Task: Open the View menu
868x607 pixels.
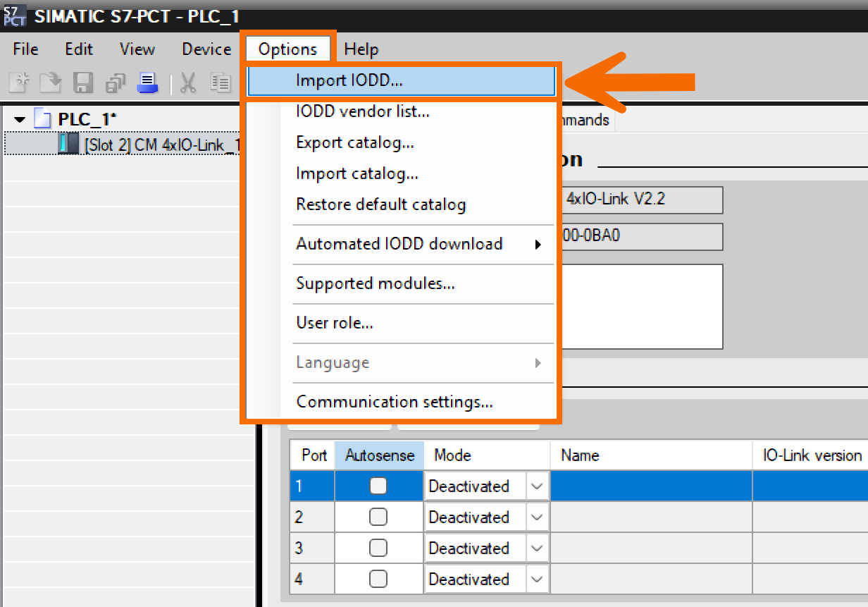Action: point(137,49)
